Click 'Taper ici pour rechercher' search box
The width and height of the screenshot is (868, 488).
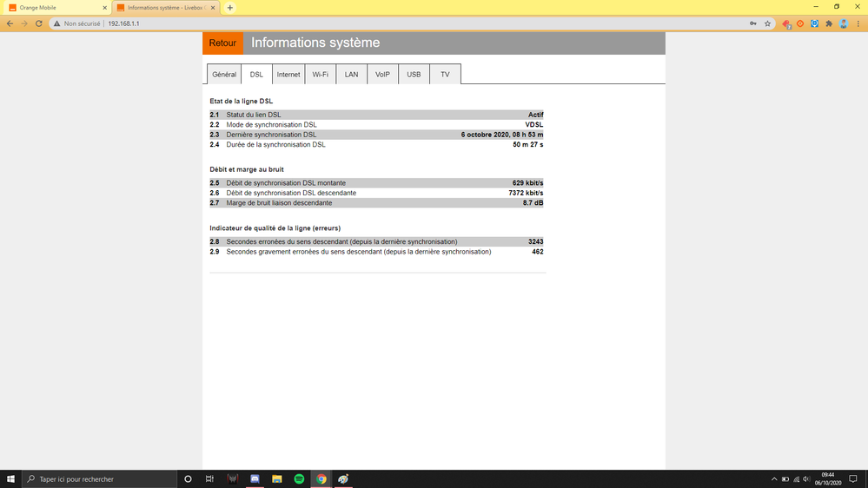coord(100,479)
